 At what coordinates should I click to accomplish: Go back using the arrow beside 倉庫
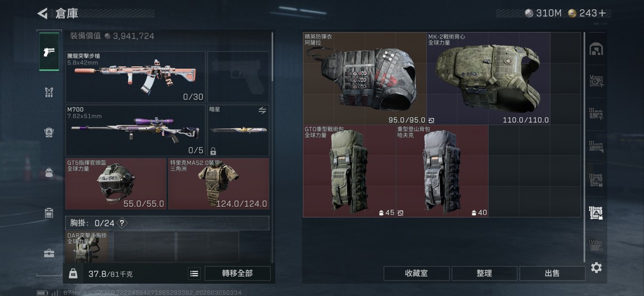43,13
